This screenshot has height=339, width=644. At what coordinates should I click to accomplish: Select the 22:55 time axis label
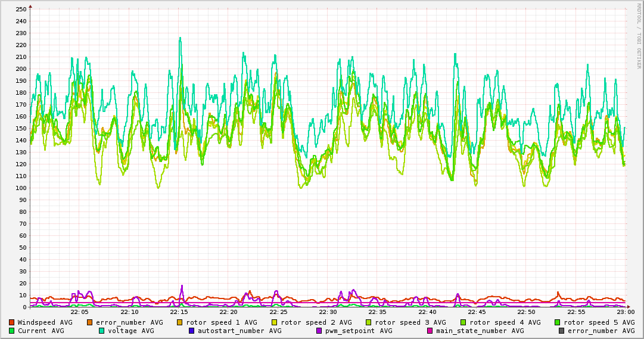576,312
